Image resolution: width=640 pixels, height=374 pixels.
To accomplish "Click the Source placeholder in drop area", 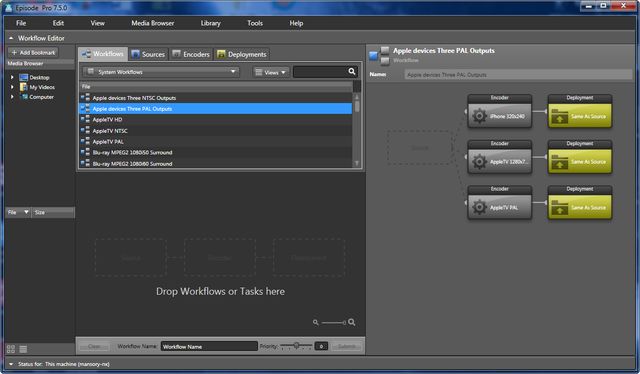I will point(131,258).
